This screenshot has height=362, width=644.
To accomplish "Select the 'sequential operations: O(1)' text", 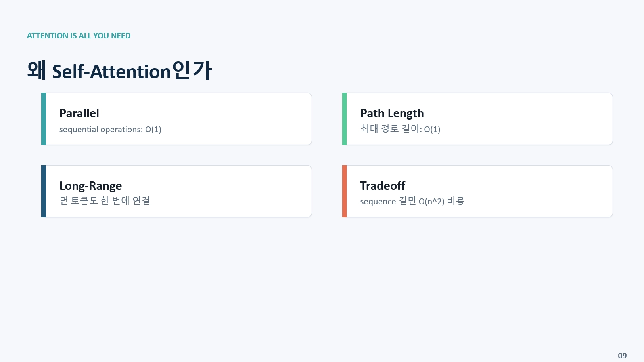I will tap(110, 130).
